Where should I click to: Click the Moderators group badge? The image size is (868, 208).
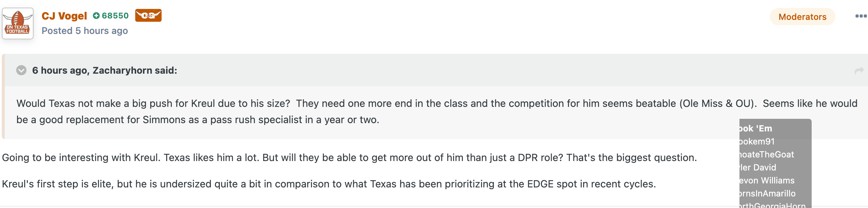[x=802, y=17]
